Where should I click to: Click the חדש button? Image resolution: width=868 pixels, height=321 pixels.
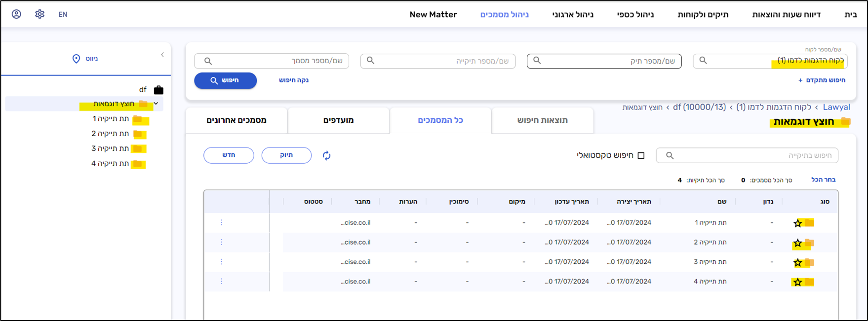click(x=229, y=155)
